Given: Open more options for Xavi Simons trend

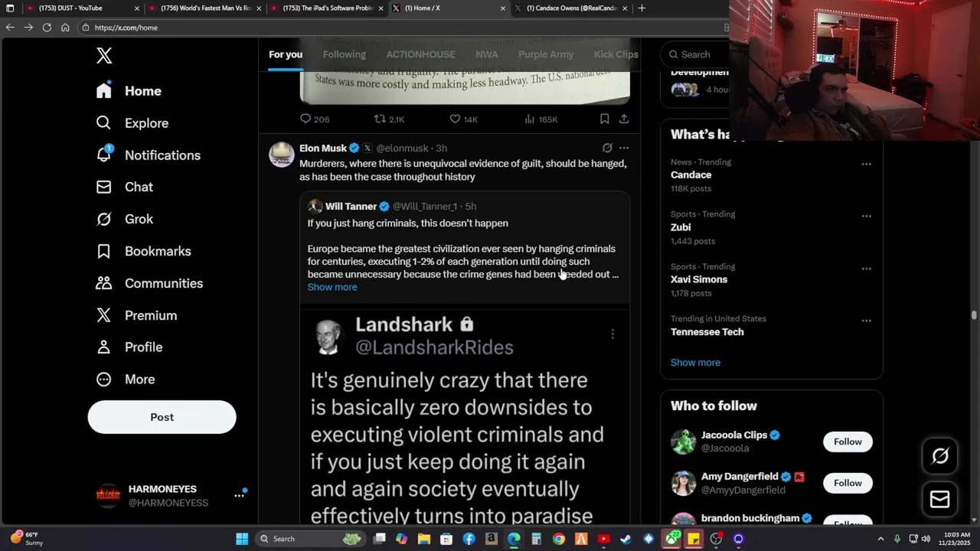Looking at the screenshot, I should (866, 269).
